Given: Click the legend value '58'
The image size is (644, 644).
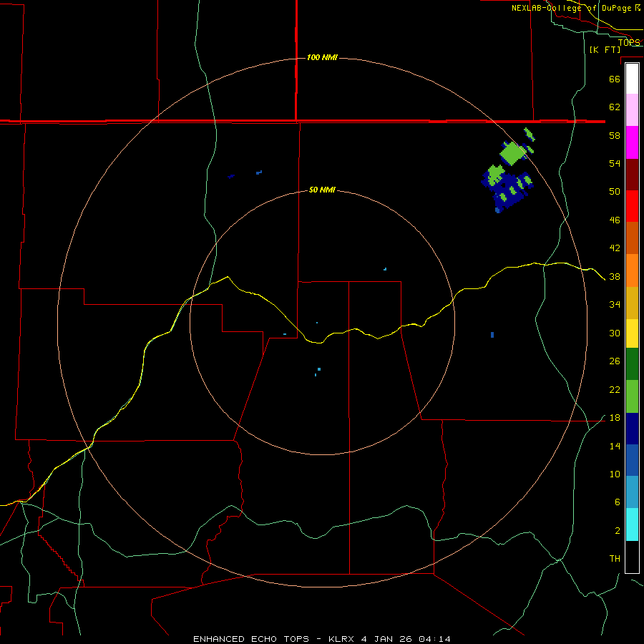Looking at the screenshot, I should coord(615,135).
